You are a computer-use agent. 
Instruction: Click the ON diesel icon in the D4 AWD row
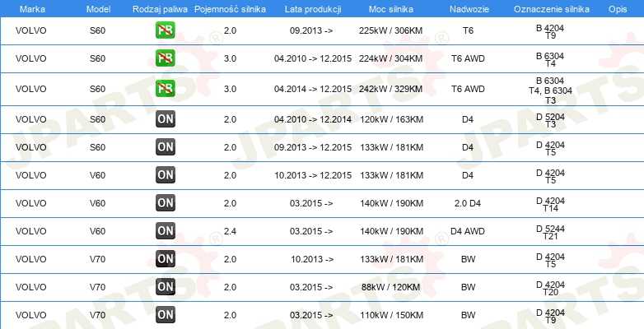165,231
